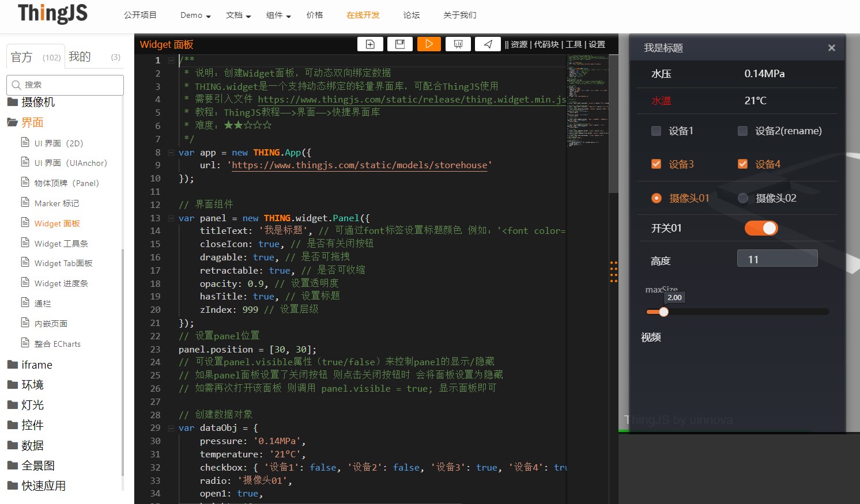Expand the 数据 folder
Screen dimensions: 860x504
25,445
